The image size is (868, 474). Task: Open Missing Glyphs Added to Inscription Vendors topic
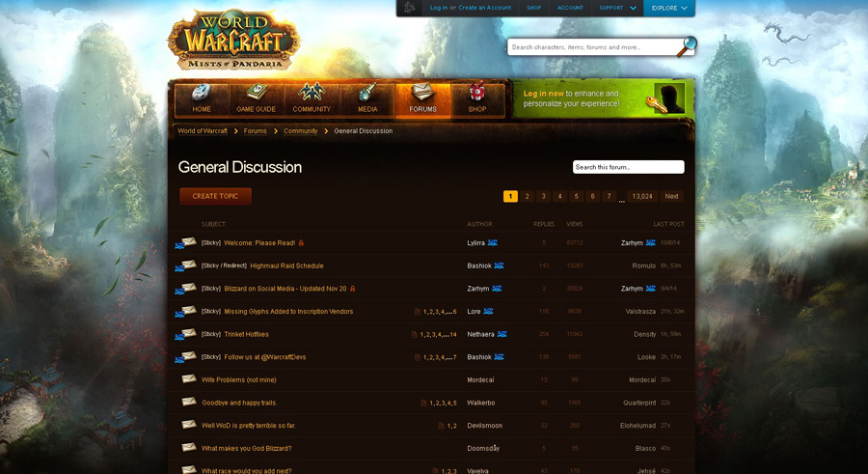coord(288,312)
